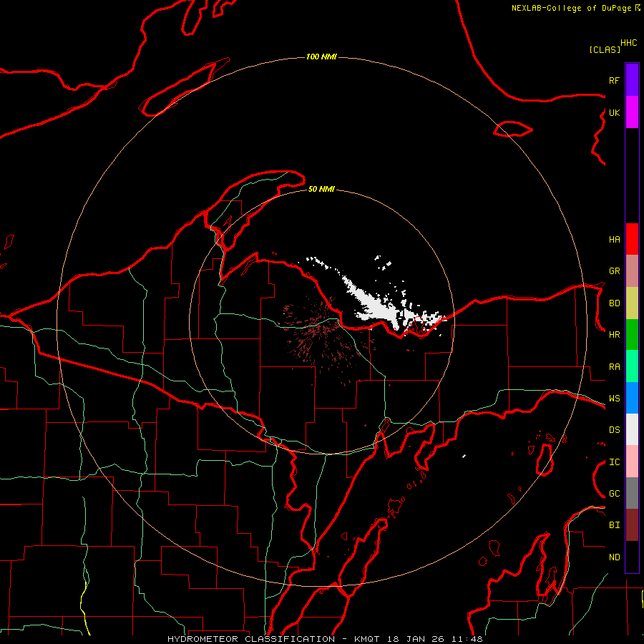Select the GC gray legend swatch

pos(632,493)
